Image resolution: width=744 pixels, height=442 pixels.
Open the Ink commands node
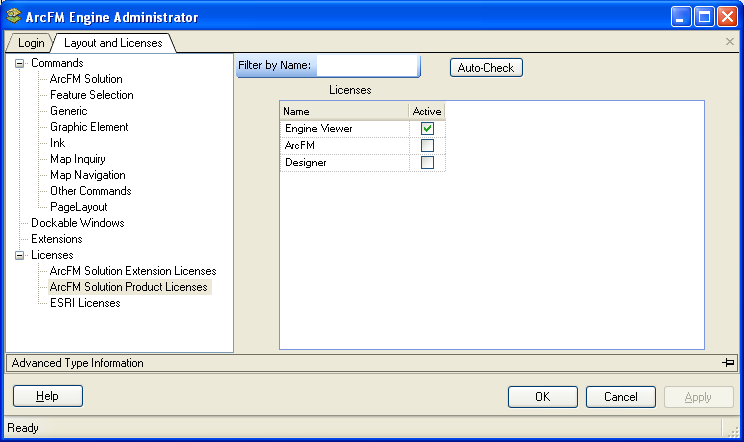point(57,143)
